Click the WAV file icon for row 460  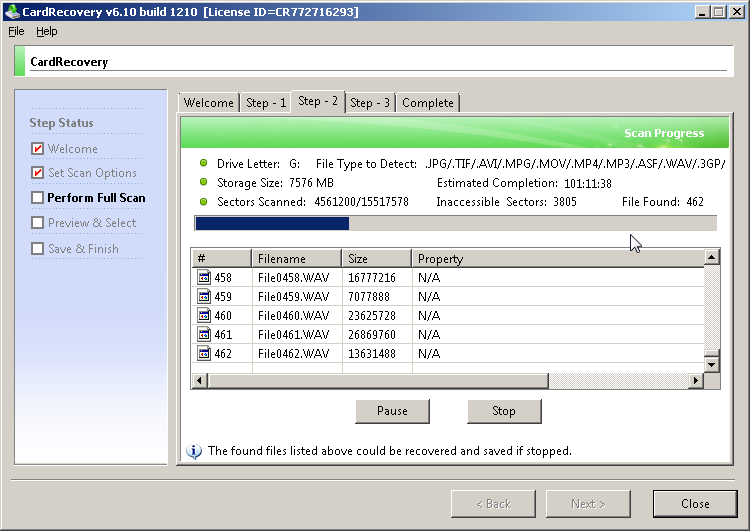(x=204, y=315)
